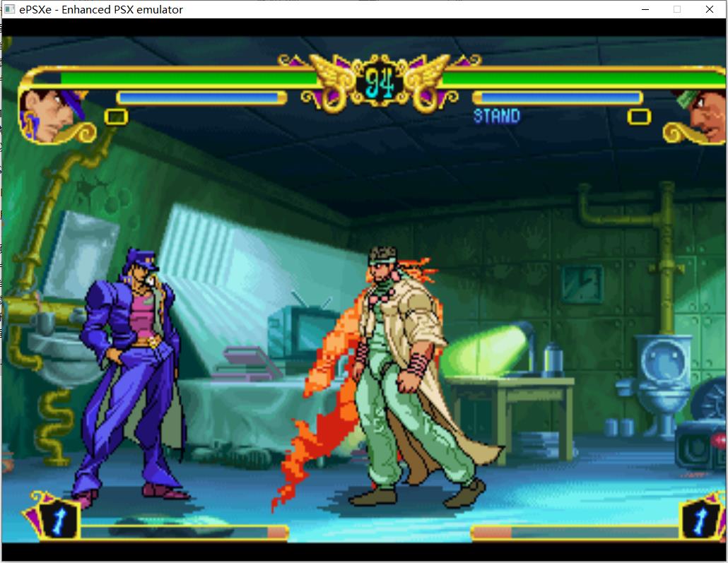This screenshot has height=563, width=728.
Task: Click Jotaro's portrait in the top-left HUD
Action: [x=51, y=114]
